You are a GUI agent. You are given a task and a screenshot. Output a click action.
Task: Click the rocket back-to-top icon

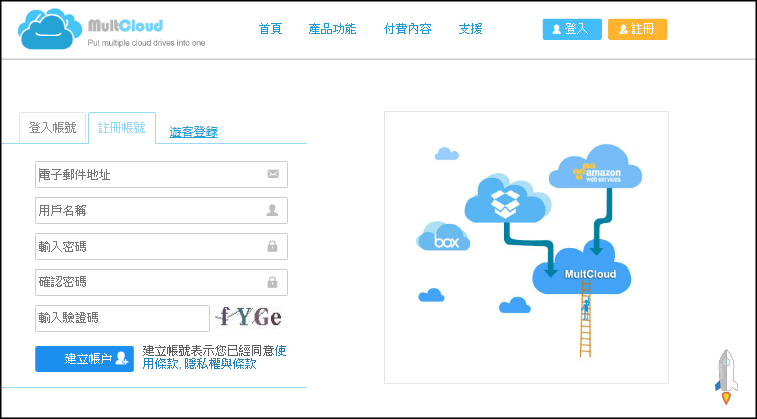[726, 377]
